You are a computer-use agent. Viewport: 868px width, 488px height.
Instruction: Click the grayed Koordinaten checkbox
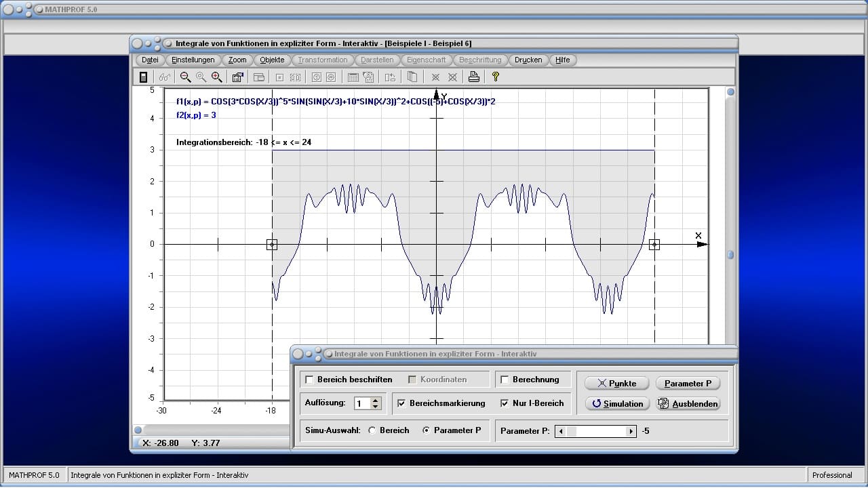[x=412, y=380]
